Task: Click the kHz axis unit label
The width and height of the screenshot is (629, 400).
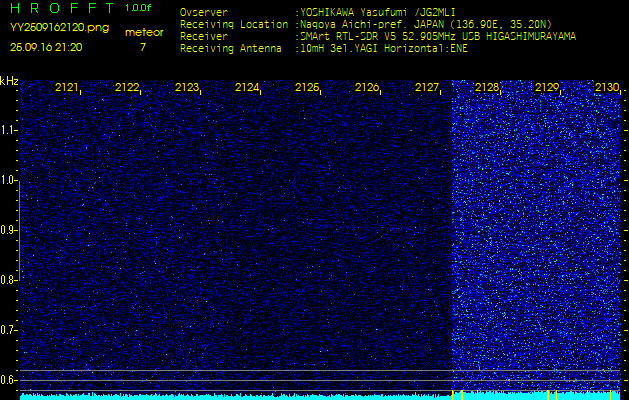Action: point(9,81)
